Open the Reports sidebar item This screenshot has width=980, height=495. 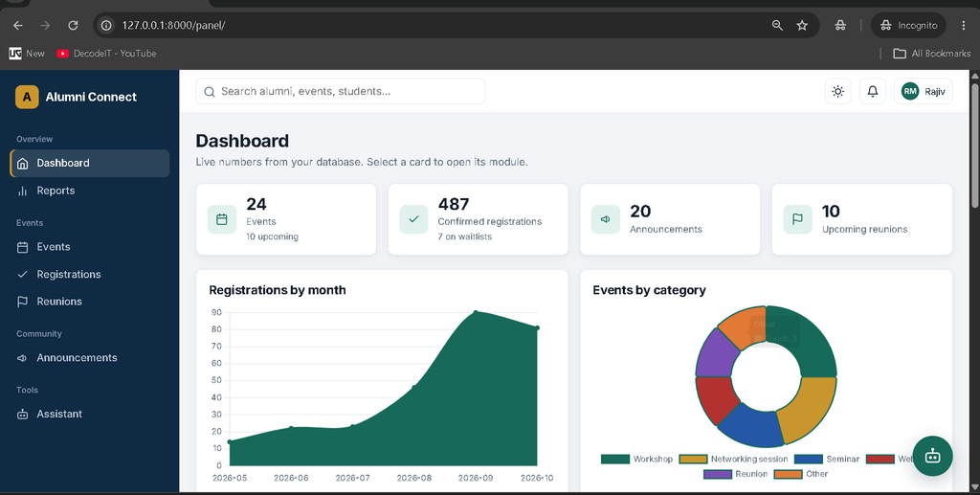pyautogui.click(x=90, y=191)
